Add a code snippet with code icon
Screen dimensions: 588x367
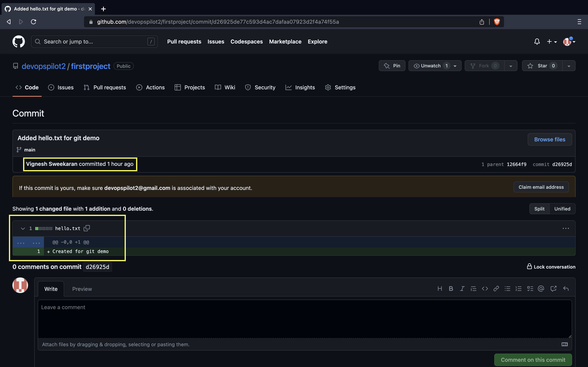click(485, 289)
